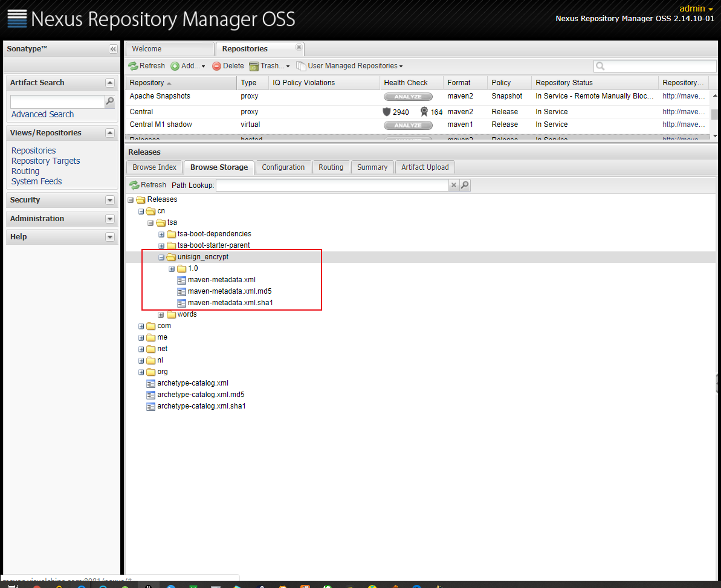Expand the Help panel
The height and width of the screenshot is (588, 721).
(109, 237)
